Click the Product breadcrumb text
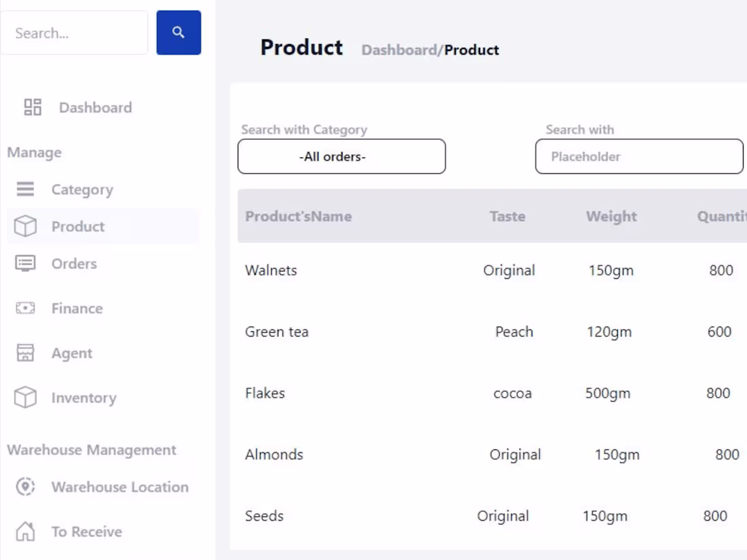The width and height of the screenshot is (747, 560). click(472, 50)
